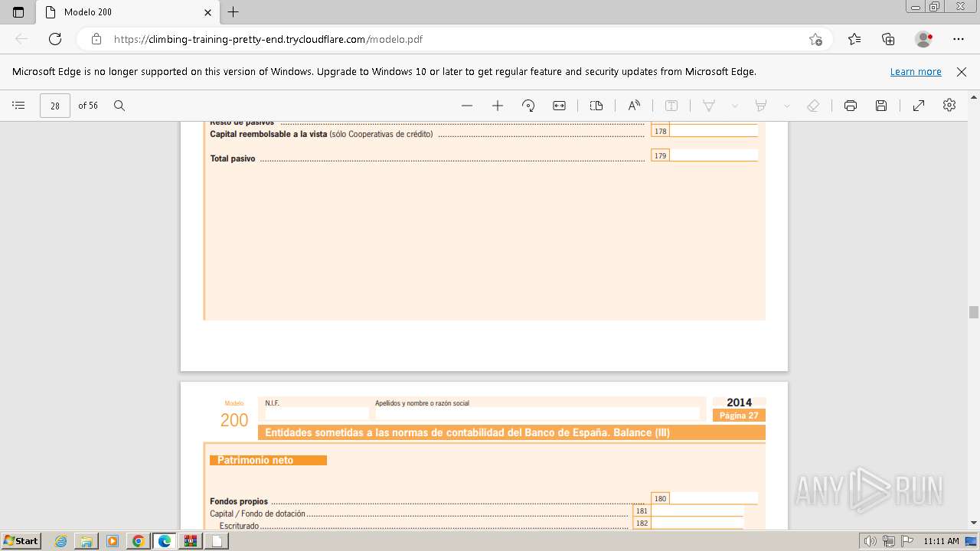Viewport: 980px width, 551px height.
Task: Open Find in PDF search icon
Action: pyautogui.click(x=119, y=106)
